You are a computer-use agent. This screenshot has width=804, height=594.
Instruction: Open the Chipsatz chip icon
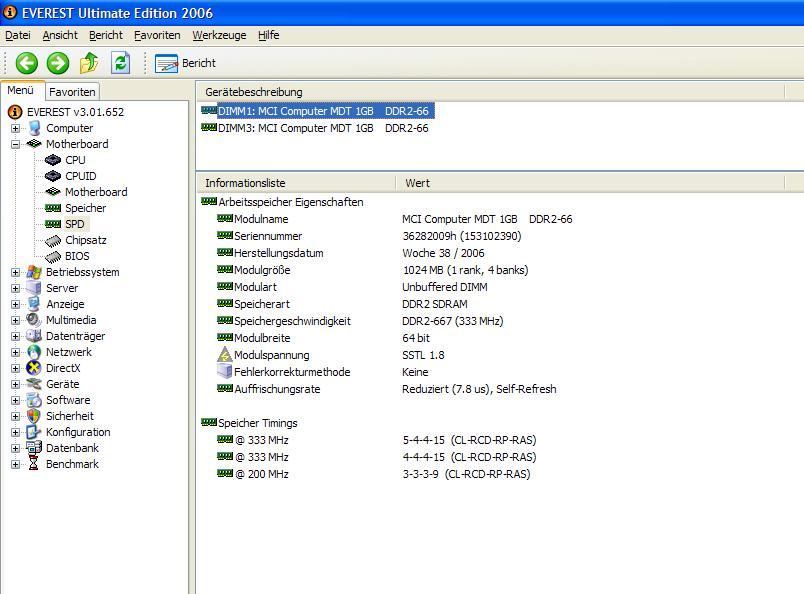[x=53, y=240]
